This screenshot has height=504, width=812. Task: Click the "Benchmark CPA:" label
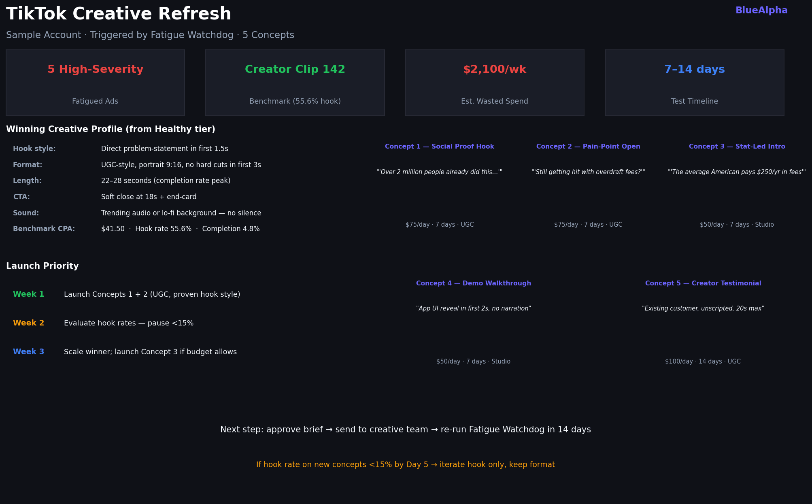coord(44,229)
